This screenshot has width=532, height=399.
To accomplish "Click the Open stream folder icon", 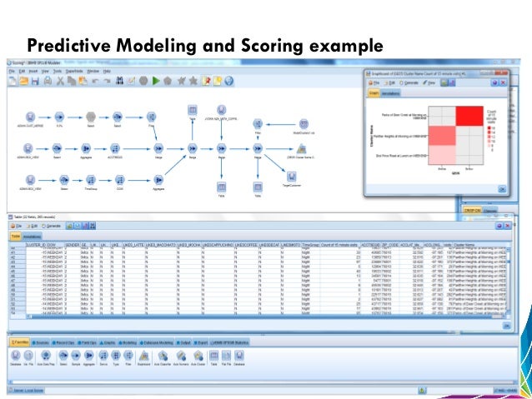I will point(23,81).
